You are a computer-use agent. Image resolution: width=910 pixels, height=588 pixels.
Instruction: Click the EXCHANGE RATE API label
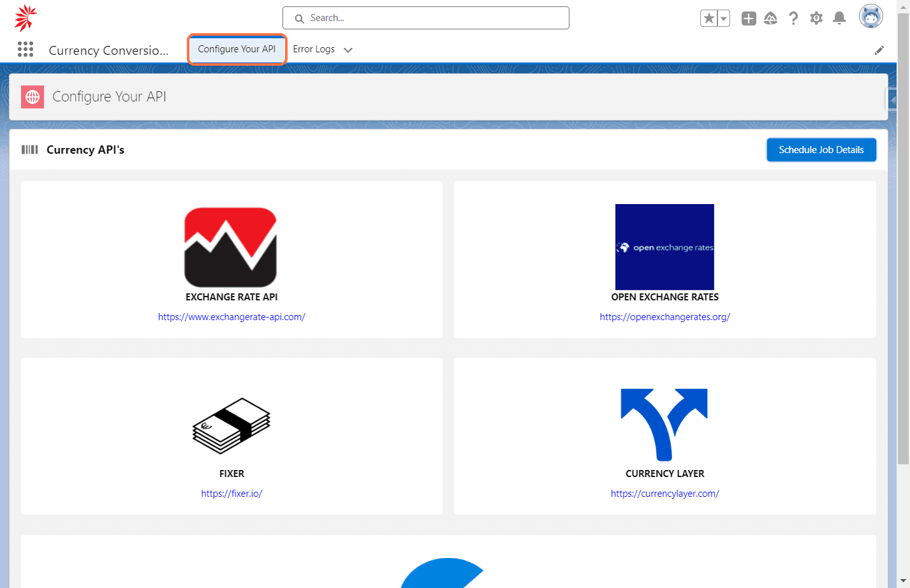click(231, 297)
